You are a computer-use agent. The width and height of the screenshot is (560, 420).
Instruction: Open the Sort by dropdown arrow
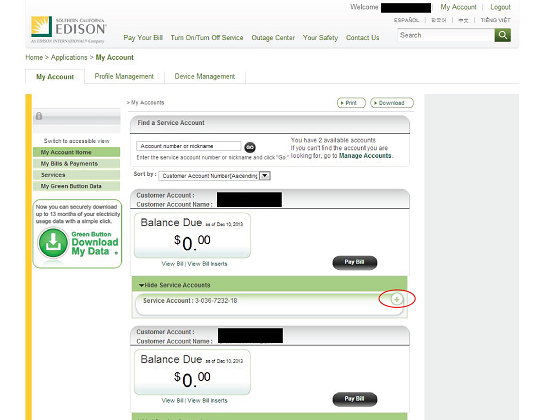tap(265, 176)
